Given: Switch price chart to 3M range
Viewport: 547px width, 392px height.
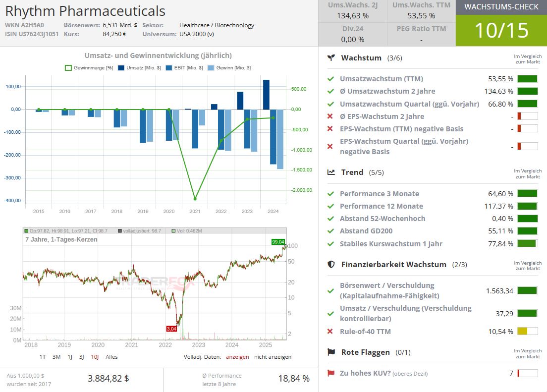Looking at the screenshot, I should pos(56,357).
